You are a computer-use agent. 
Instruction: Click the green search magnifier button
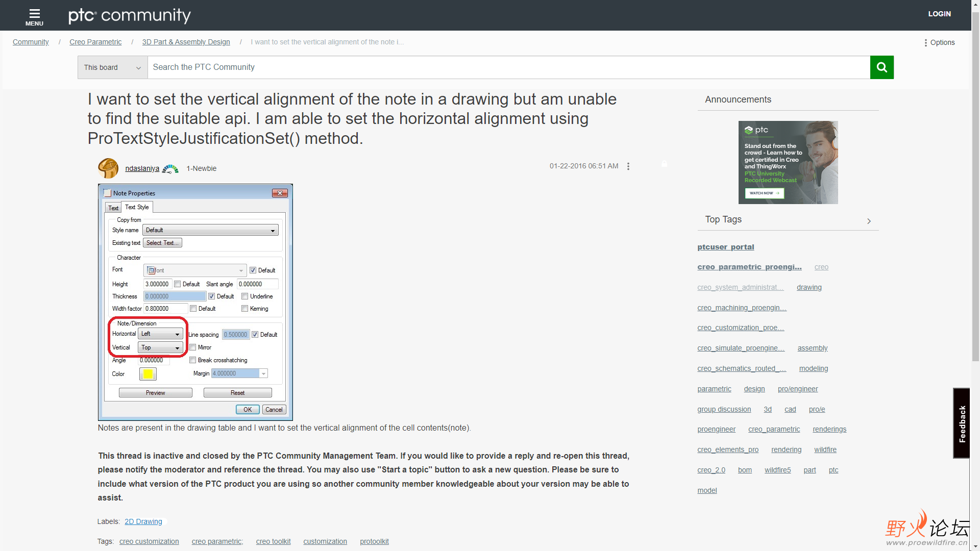pos(881,67)
